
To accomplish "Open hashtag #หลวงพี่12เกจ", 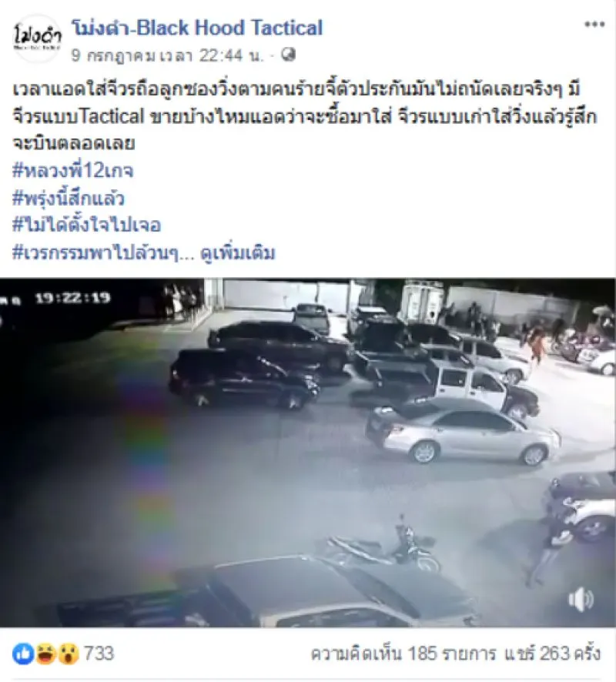I will coord(73,171).
